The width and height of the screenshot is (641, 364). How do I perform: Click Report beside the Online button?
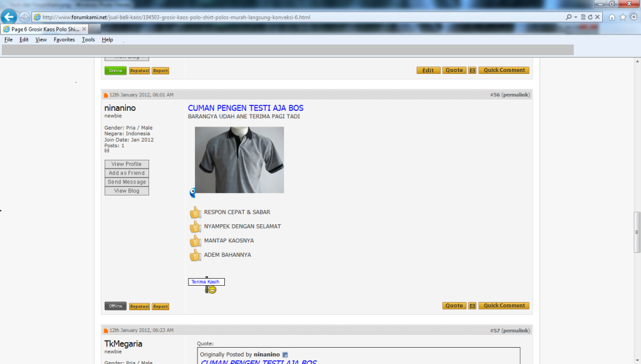point(160,71)
